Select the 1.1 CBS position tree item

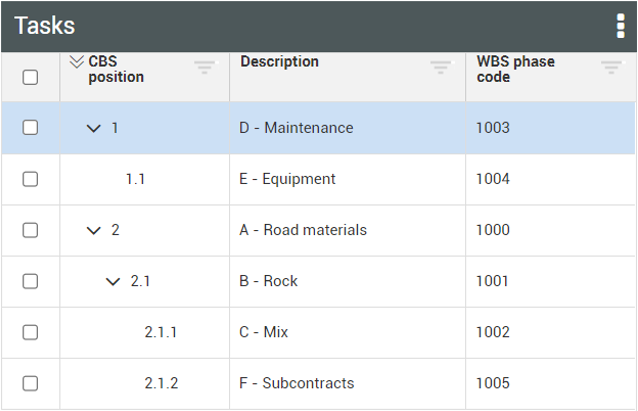tap(135, 179)
